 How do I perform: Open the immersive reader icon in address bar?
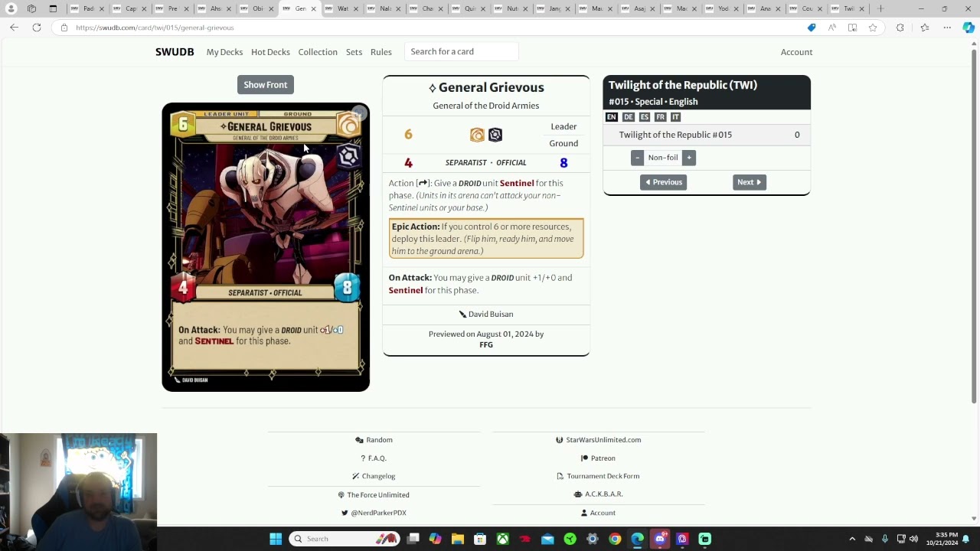coord(852,28)
